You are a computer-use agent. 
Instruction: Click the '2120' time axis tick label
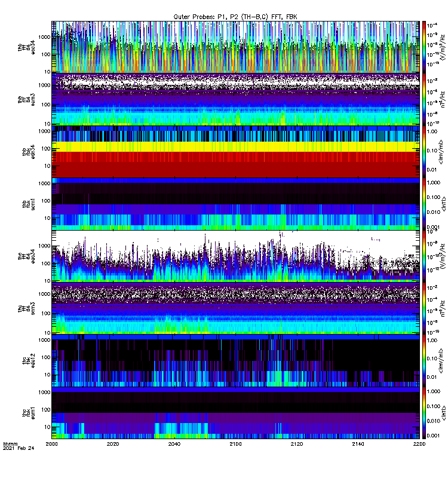[296, 444]
